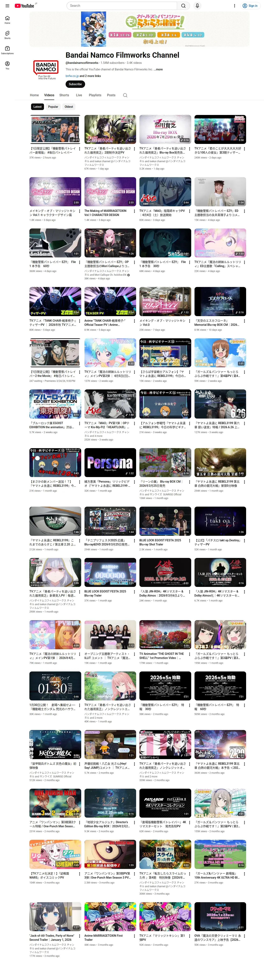264x980 pixels.
Task: Play the PATLABOR 4Kリマスターコレクション thumbnail
Action: click(165, 803)
